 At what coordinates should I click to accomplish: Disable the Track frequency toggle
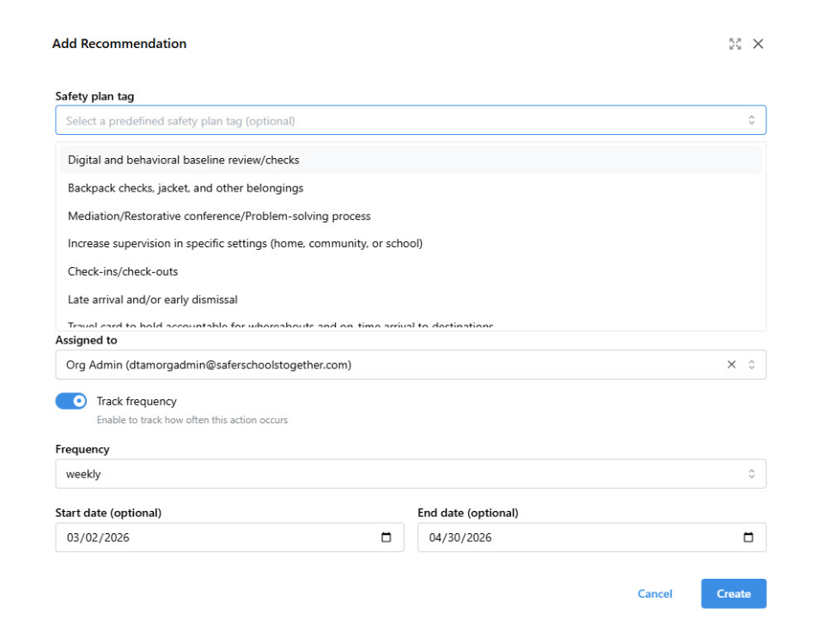click(71, 401)
